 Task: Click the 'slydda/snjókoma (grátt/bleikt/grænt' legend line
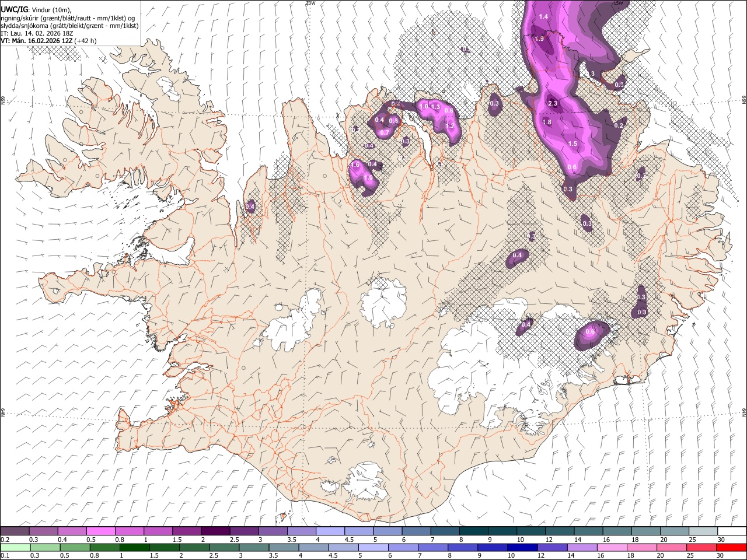click(69, 26)
